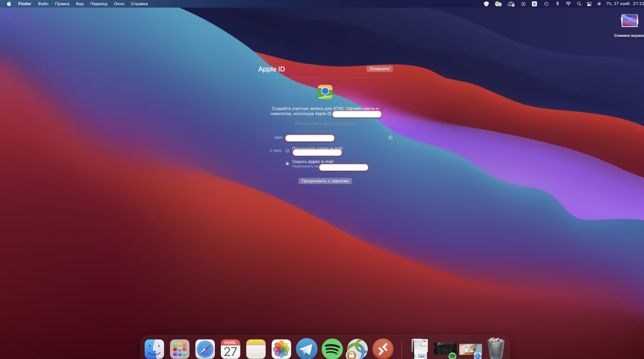The image size is (644, 359).
Task: Open the Правка menu
Action: pos(62,4)
